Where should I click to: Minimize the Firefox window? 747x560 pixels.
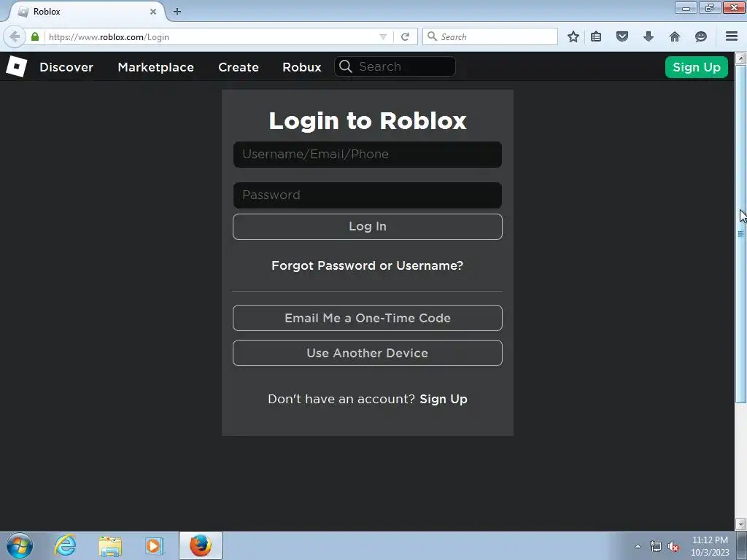[686, 8]
